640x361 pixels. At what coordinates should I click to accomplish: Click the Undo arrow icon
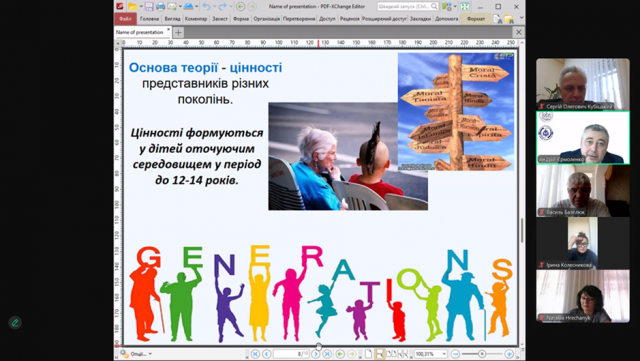pyautogui.click(x=207, y=7)
